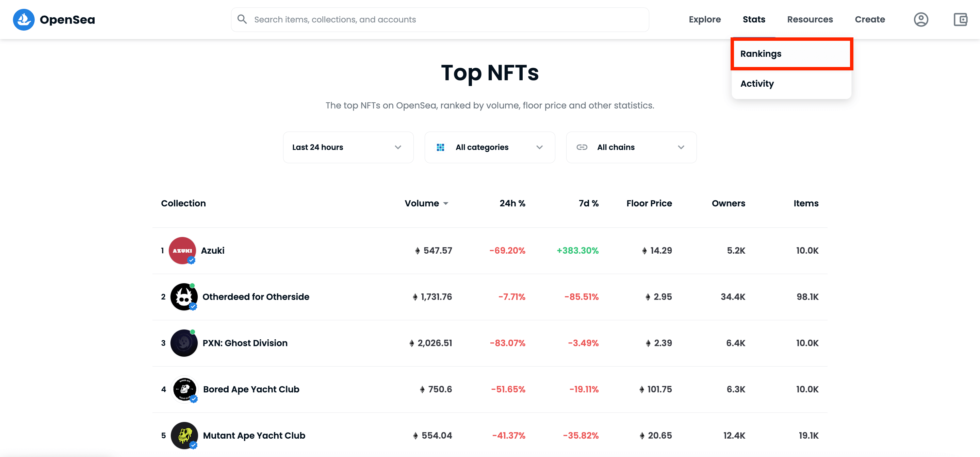The width and height of the screenshot is (980, 457).
Task: Open the Azuki collection link
Action: pyautogui.click(x=213, y=251)
